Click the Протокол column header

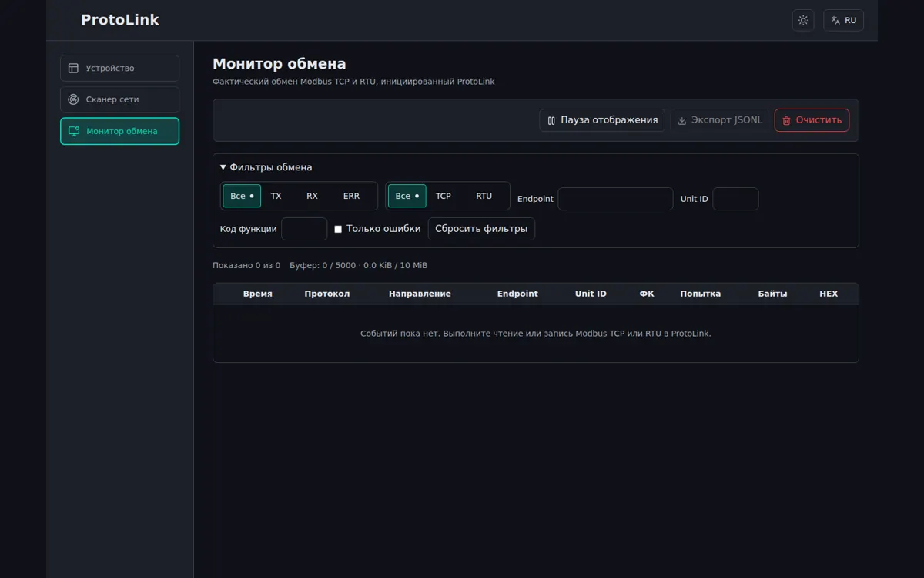tap(326, 294)
